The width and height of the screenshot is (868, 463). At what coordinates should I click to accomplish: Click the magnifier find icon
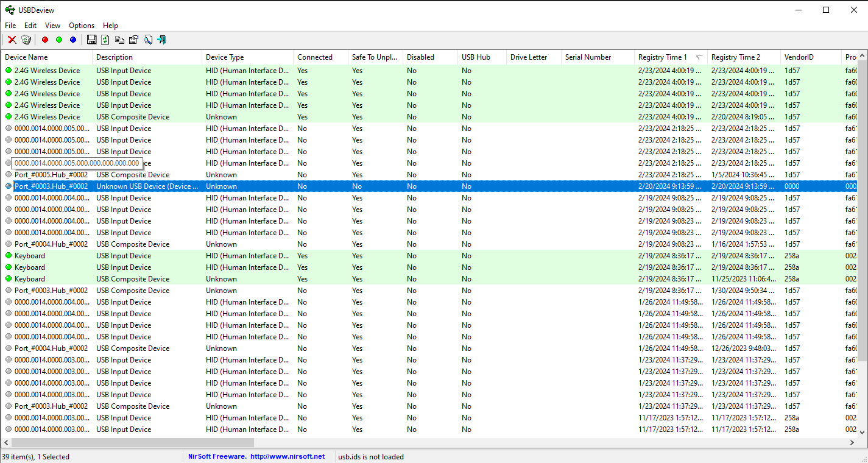click(x=148, y=40)
